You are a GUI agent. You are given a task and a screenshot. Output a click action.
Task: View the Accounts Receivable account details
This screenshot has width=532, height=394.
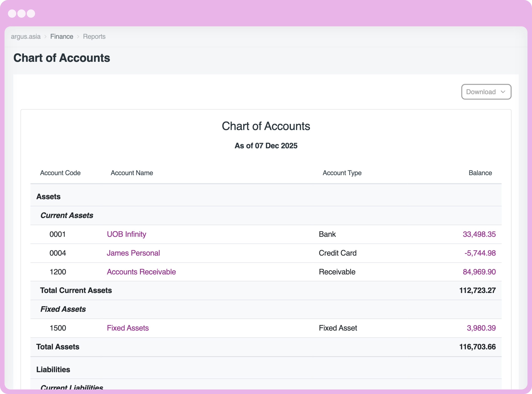click(141, 272)
